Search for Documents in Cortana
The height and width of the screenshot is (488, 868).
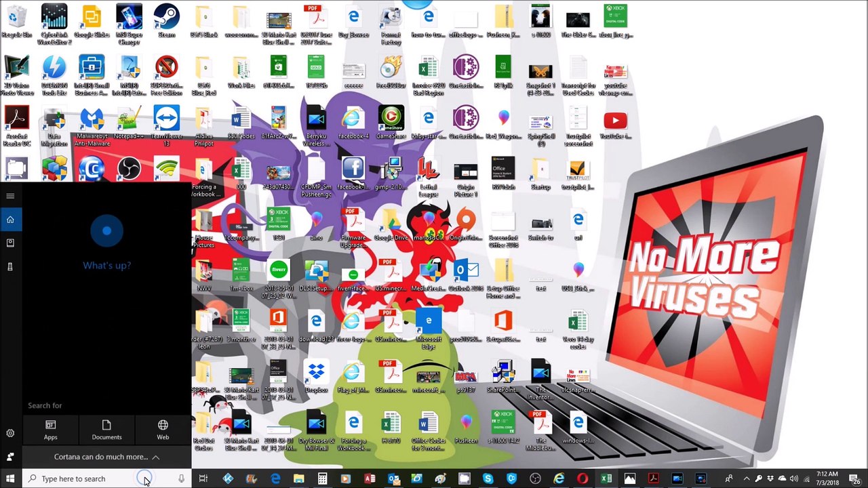coord(106,430)
